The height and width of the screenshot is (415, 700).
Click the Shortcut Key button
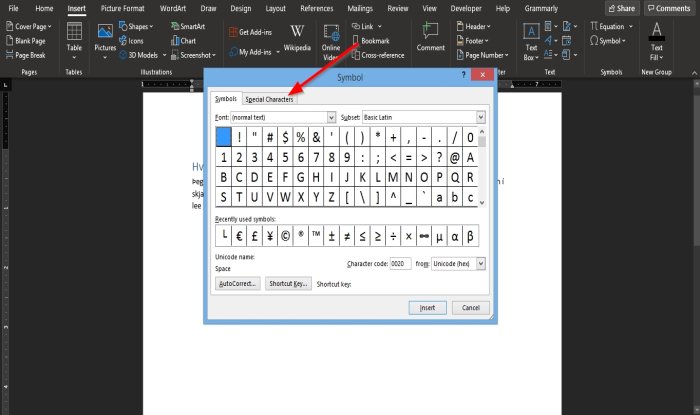click(288, 283)
